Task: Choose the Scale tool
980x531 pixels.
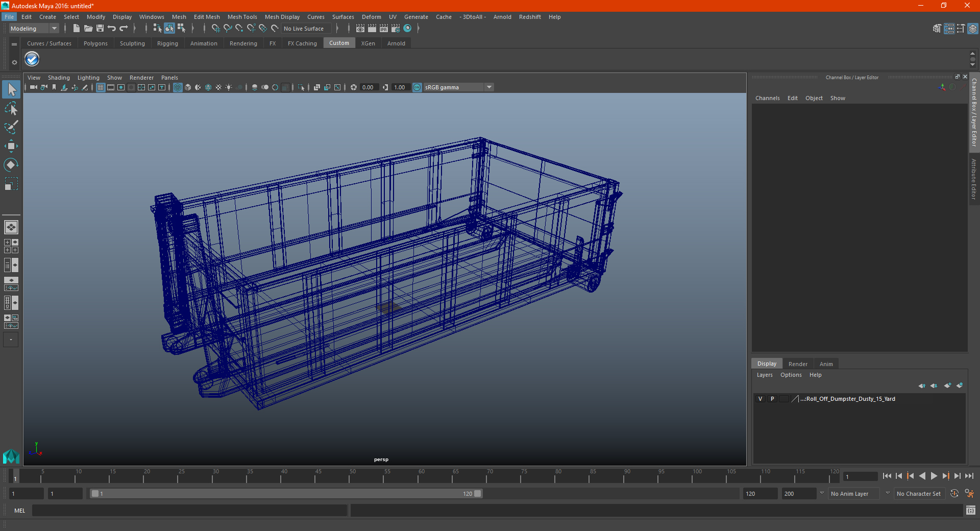Action: coord(11,183)
